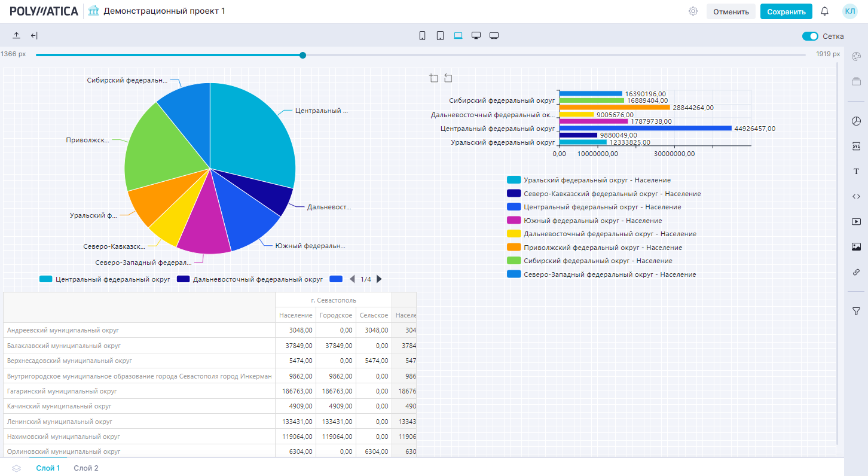This screenshot has width=868, height=476.
Task: Insert an image widget from the sidebar
Action: tap(856, 246)
